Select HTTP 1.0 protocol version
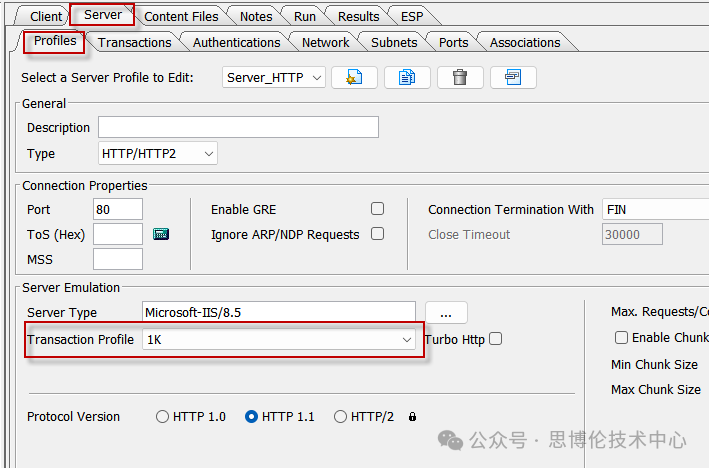 [162, 416]
